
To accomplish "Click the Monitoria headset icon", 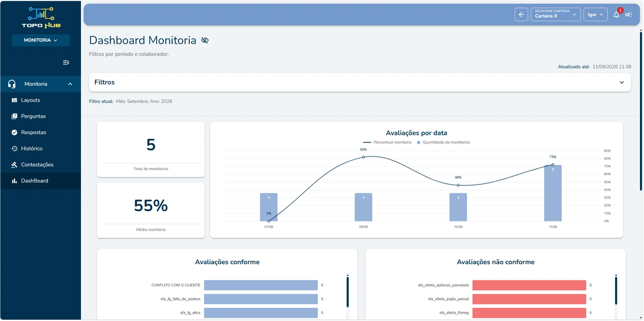I will [12, 84].
